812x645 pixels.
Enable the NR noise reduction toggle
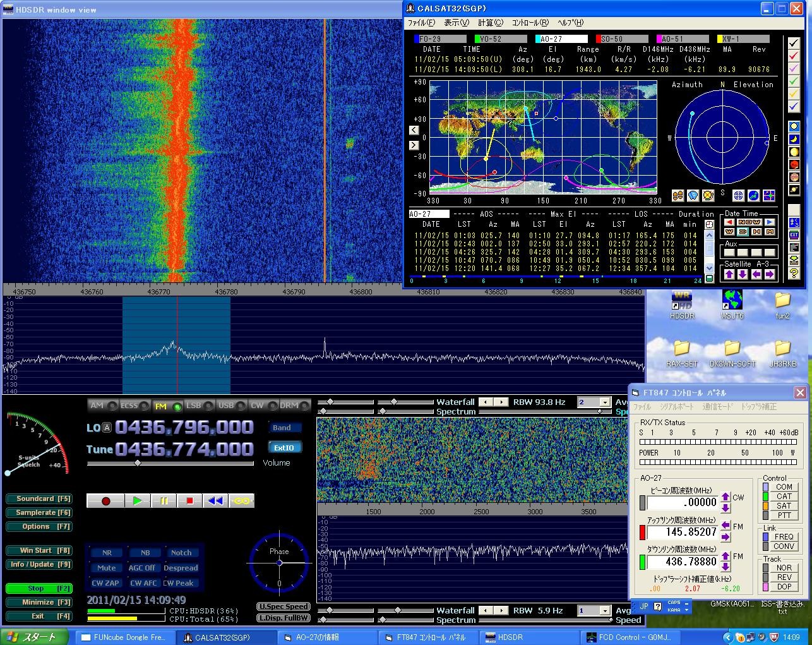106,553
